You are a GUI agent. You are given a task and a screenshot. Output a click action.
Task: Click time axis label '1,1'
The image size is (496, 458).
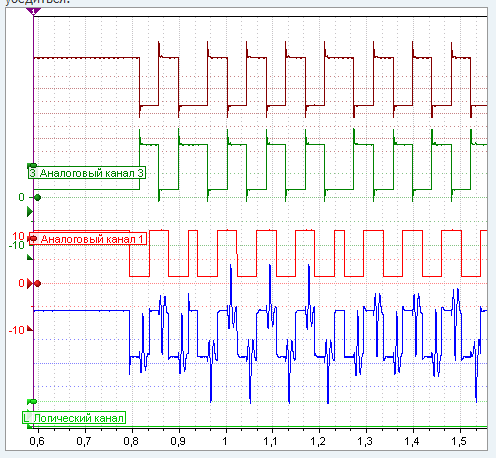tap(270, 441)
